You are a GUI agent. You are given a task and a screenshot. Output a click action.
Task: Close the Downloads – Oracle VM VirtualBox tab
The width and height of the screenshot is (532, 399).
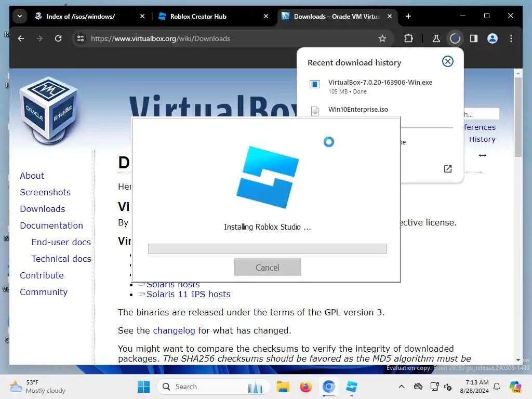[390, 16]
